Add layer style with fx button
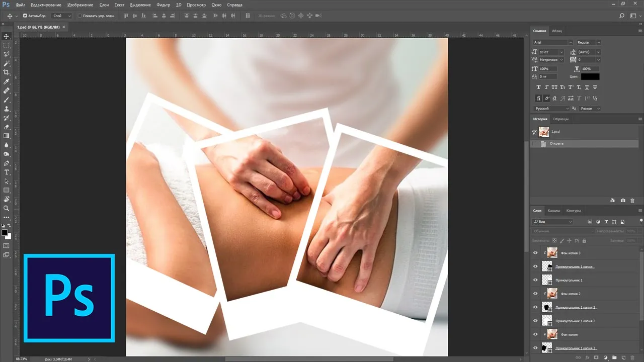 [x=587, y=357]
